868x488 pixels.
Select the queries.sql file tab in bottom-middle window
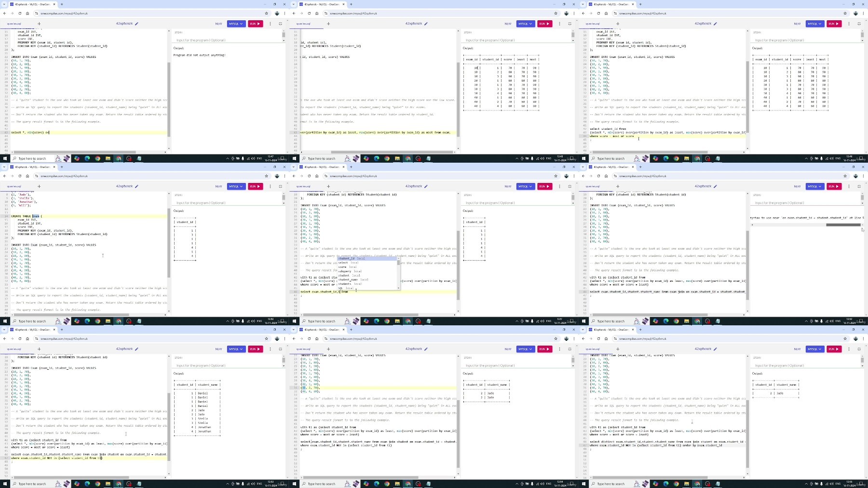[x=303, y=349]
